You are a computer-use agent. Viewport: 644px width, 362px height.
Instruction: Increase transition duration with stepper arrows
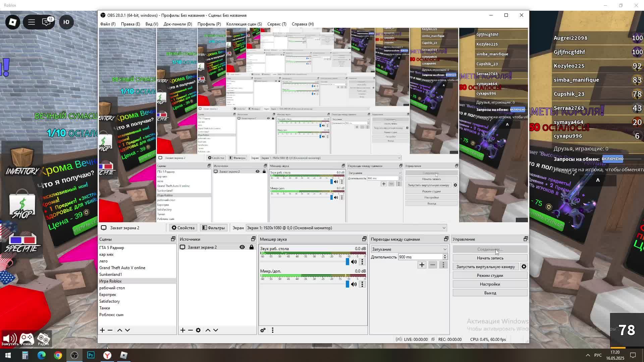[445, 255]
